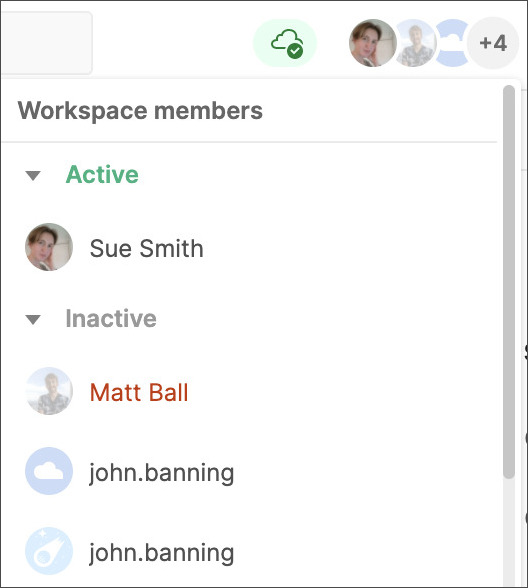The image size is (528, 588).
Task: Click the +4 additional members badge
Action: [x=493, y=43]
